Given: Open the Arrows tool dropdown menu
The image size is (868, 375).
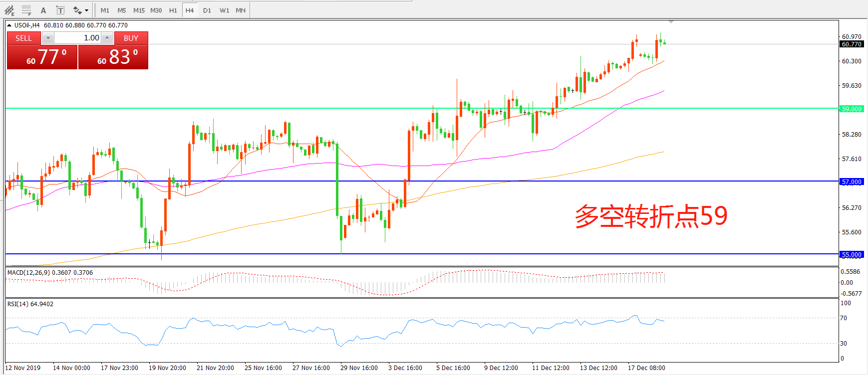Looking at the screenshot, I should click(87, 10).
